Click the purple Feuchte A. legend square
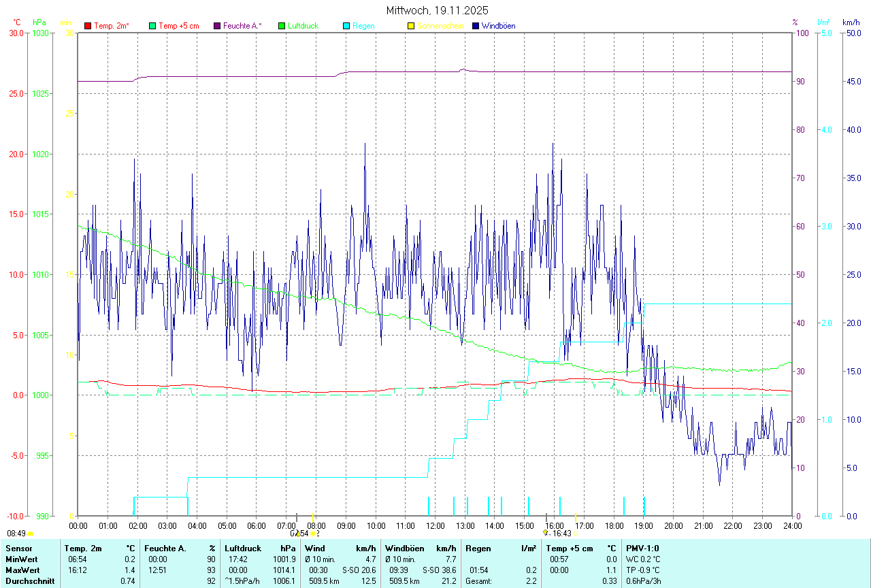Image resolution: width=871 pixels, height=588 pixels. [217, 26]
